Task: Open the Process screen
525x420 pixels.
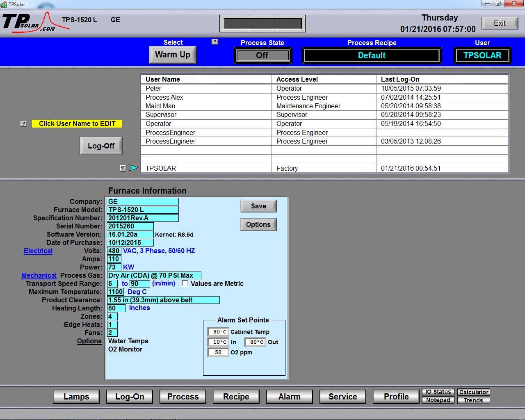Action: [x=183, y=397]
